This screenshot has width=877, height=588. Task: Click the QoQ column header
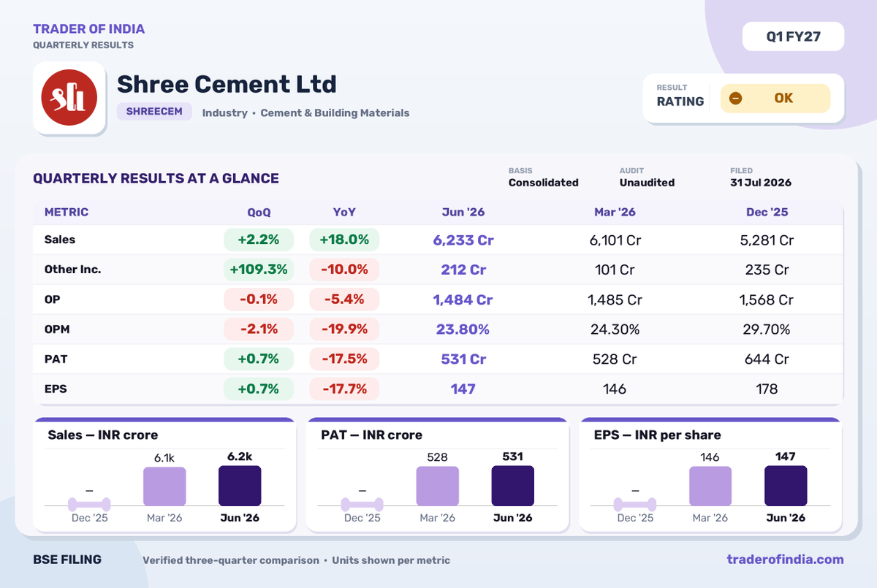tap(259, 213)
